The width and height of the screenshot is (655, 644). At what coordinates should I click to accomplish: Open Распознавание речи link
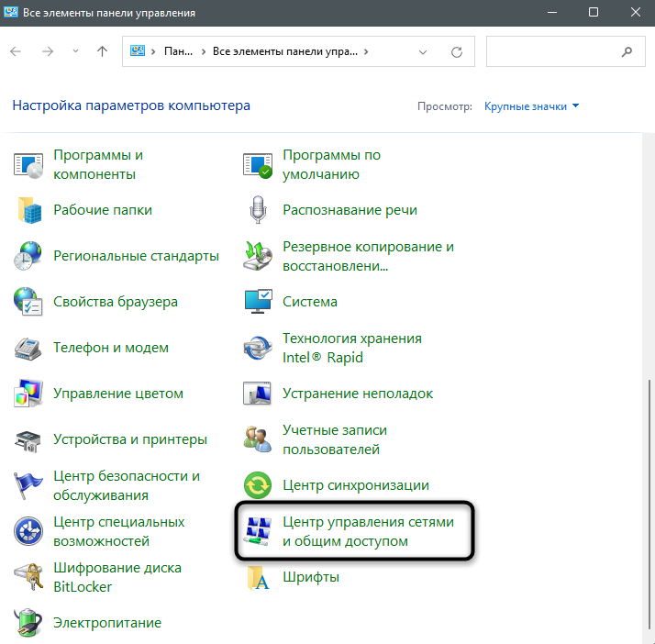pyautogui.click(x=350, y=210)
